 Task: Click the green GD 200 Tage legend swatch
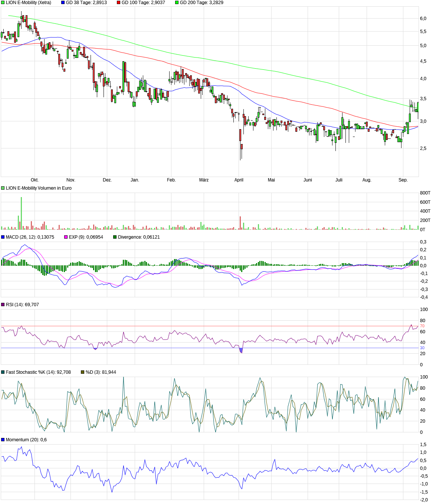pos(177,3)
